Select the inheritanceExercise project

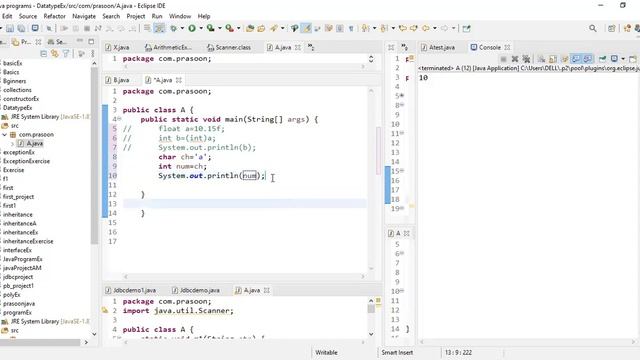coord(28,241)
